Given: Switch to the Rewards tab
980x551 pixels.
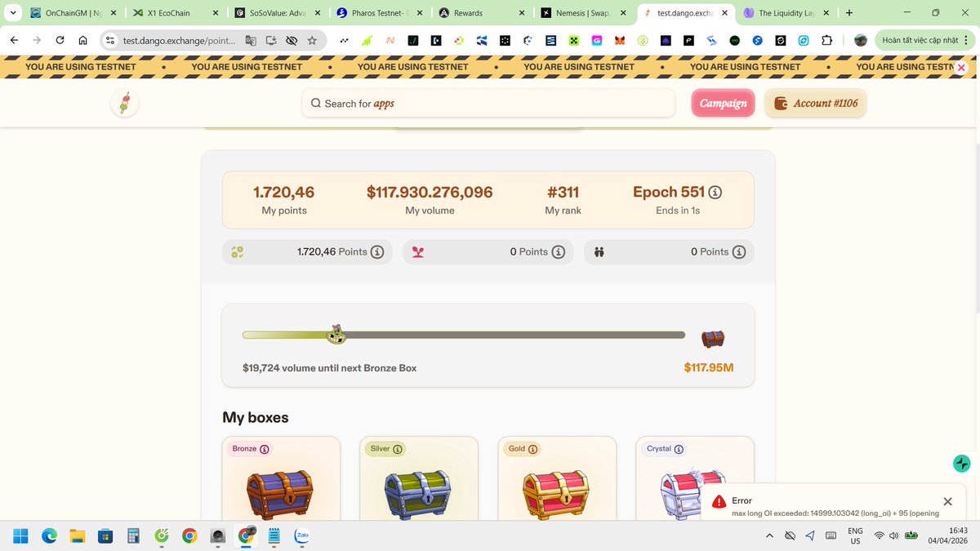Looking at the screenshot, I should point(482,13).
